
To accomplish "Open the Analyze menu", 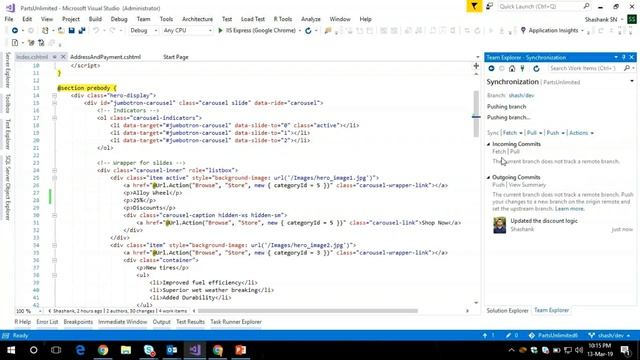I will pyautogui.click(x=311, y=19).
